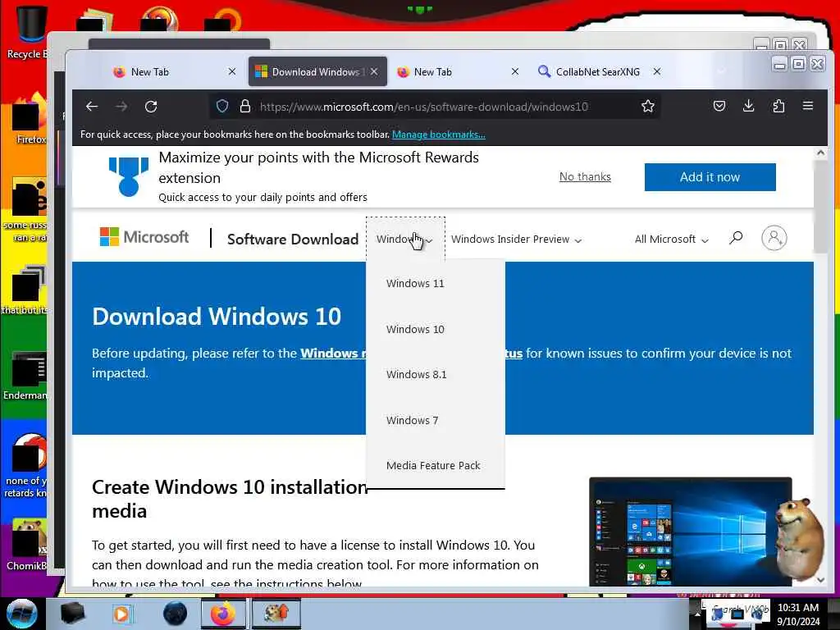
Task: Expand the All Microsoft dropdown
Action: tap(671, 239)
